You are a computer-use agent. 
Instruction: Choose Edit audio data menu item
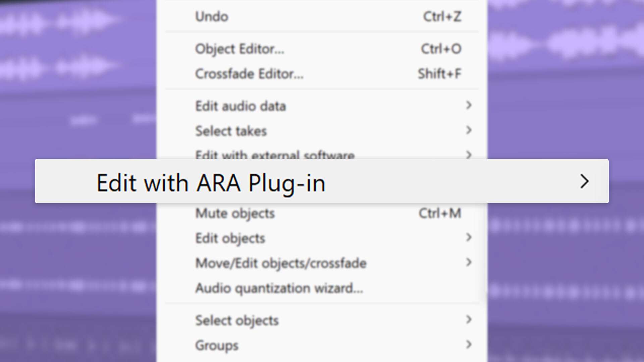[x=322, y=106]
